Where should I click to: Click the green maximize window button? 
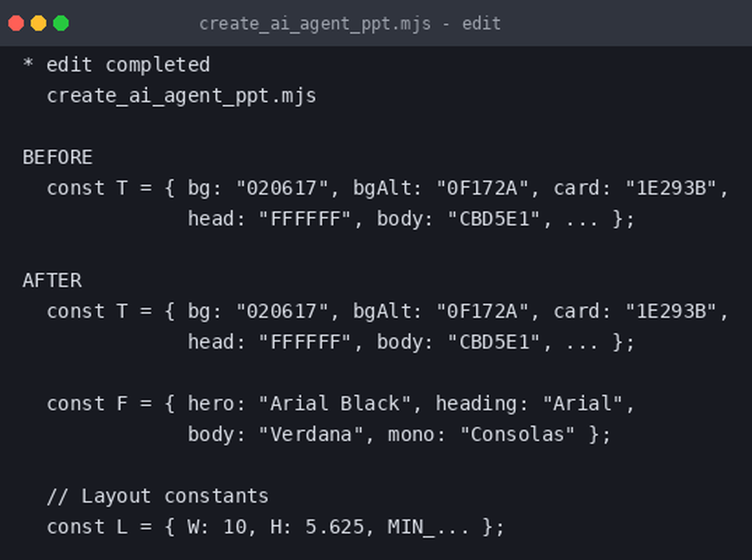click(61, 23)
